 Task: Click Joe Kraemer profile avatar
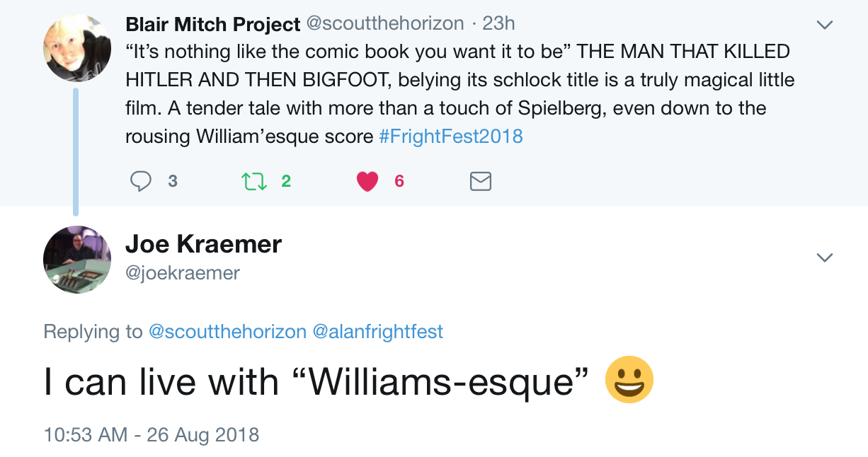click(x=77, y=259)
